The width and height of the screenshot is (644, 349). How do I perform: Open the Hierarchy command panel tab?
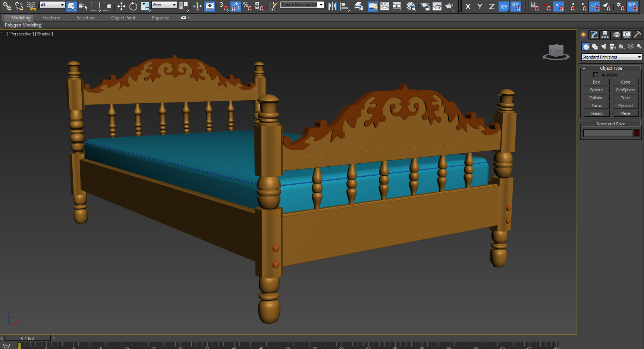click(x=605, y=35)
